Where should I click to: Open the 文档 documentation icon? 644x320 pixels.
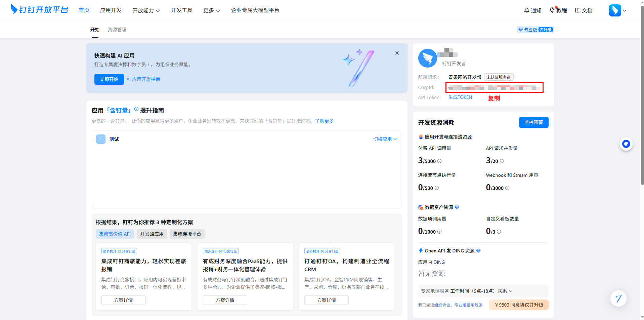click(584, 10)
